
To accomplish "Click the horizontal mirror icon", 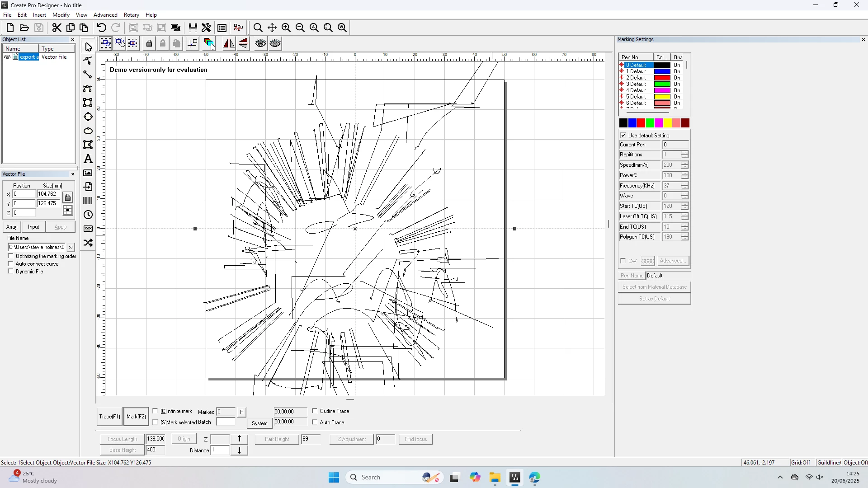I will coord(229,43).
